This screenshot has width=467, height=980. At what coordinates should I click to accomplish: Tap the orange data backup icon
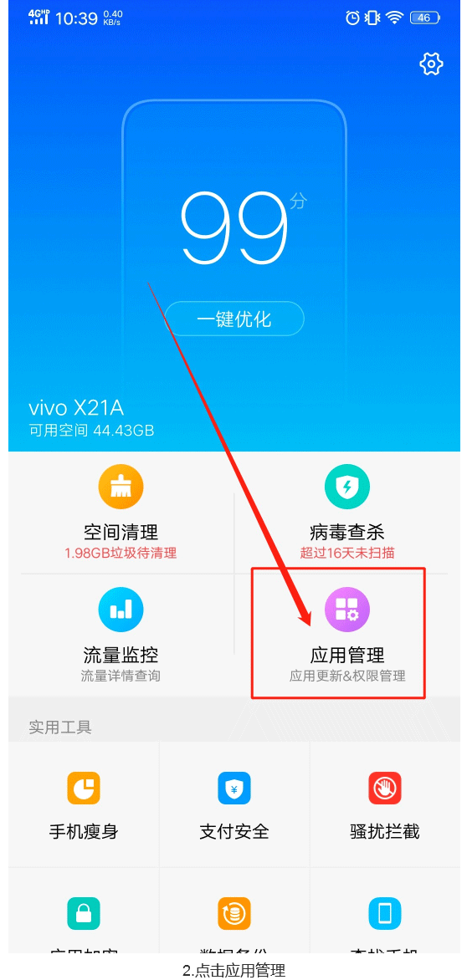point(234,913)
